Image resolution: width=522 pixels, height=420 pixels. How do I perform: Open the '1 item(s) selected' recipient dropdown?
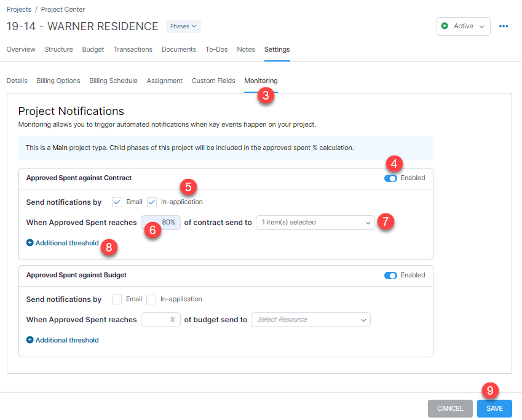(315, 223)
